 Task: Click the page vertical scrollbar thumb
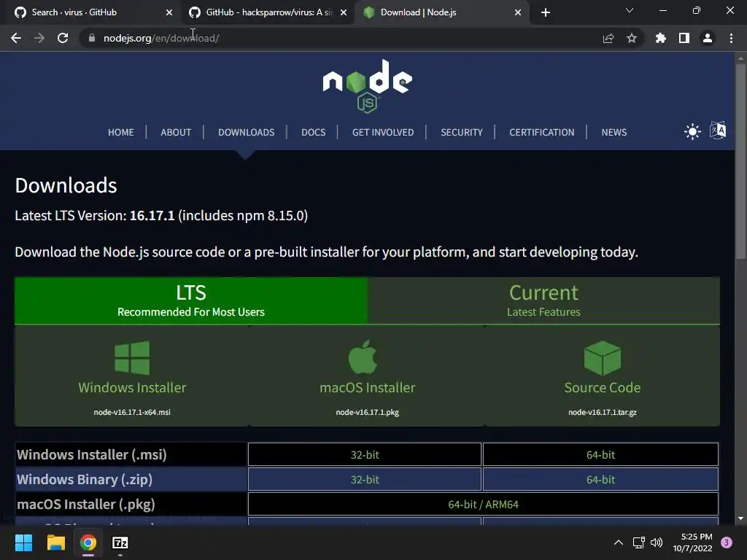click(x=740, y=161)
